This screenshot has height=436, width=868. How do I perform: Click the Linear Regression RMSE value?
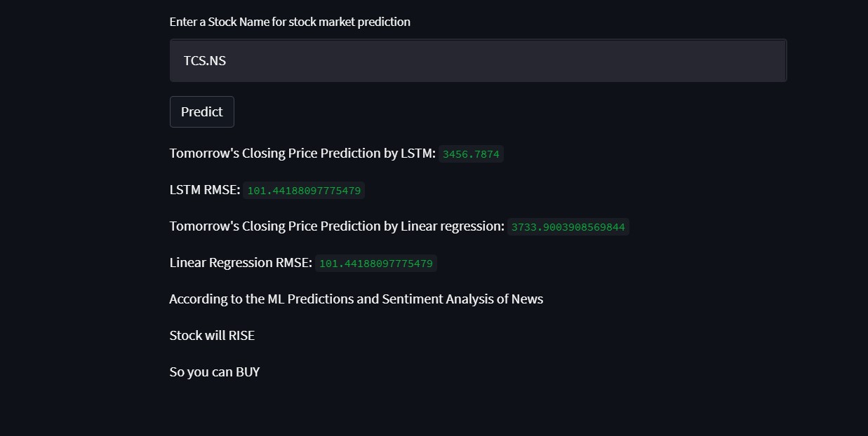tap(376, 263)
